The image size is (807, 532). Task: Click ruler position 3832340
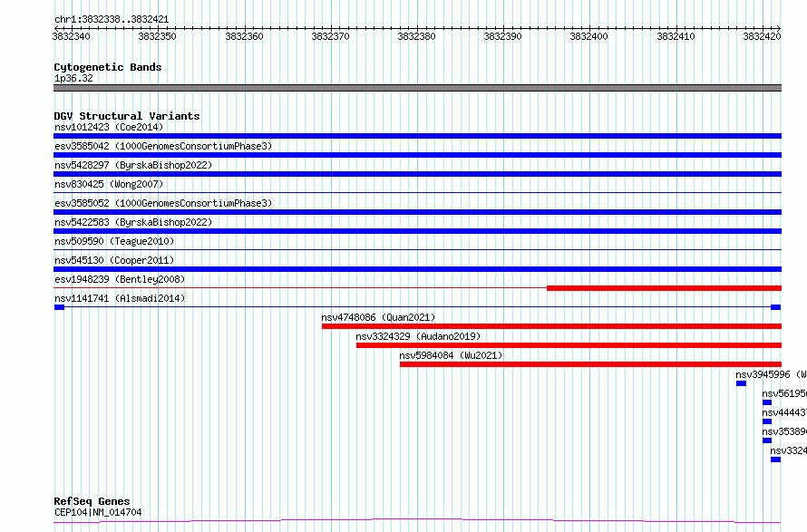[x=71, y=36]
